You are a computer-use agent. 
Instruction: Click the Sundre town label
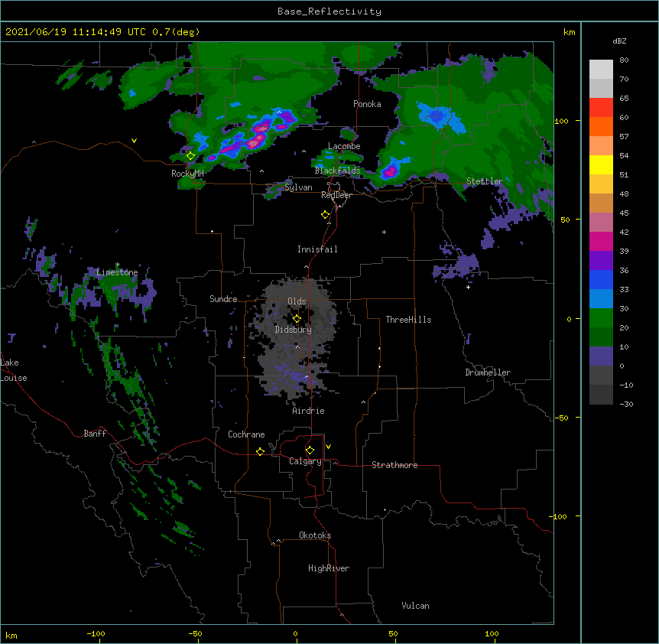tap(223, 299)
